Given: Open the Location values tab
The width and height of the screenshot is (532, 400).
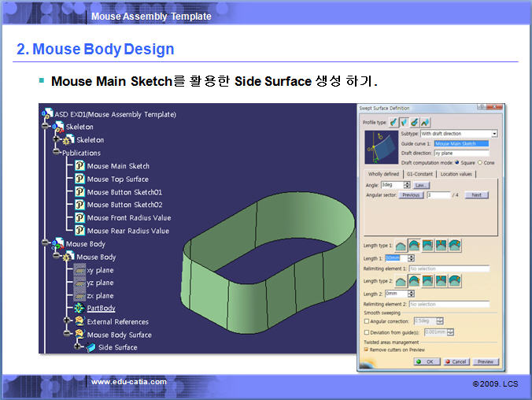Looking at the screenshot, I should click(x=456, y=173).
